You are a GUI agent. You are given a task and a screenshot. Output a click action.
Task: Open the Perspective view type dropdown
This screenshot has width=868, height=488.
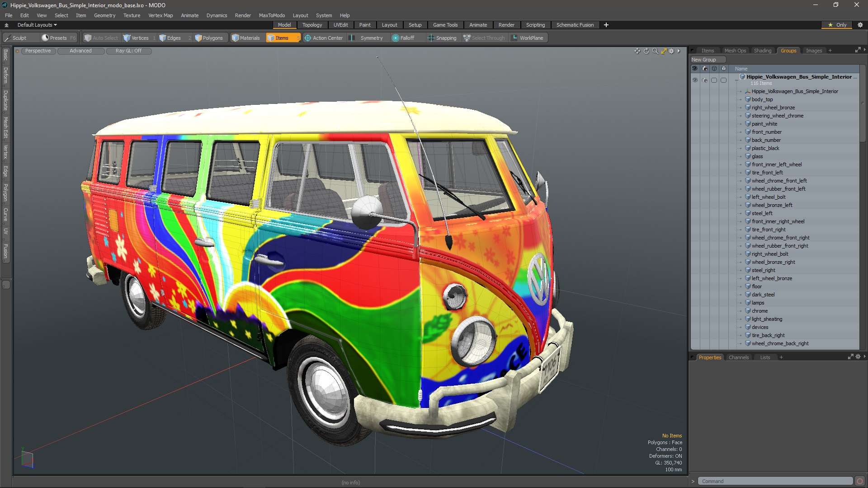click(38, 51)
